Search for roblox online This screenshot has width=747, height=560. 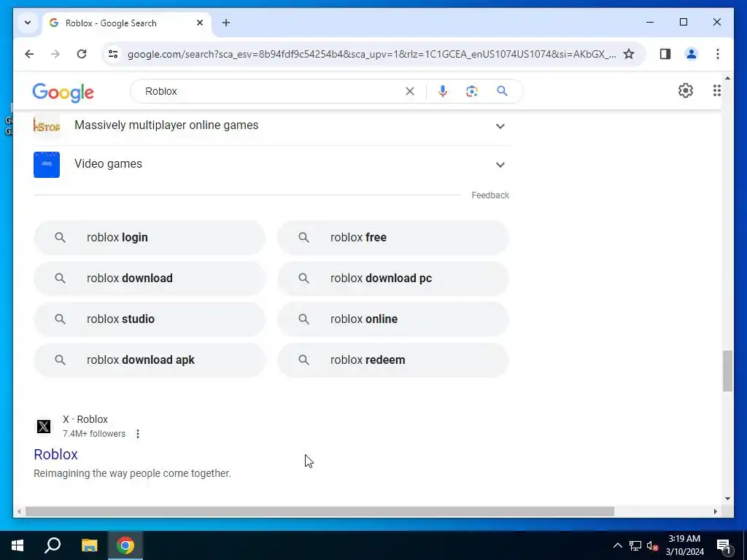click(393, 319)
